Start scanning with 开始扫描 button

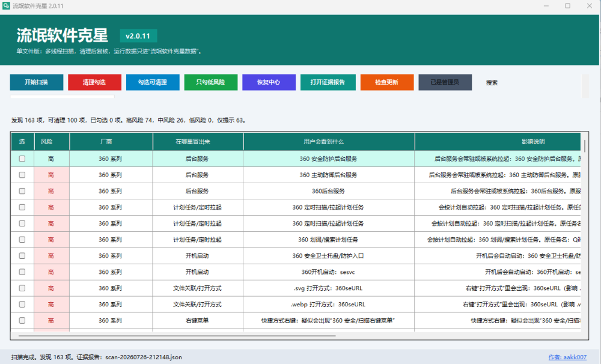click(37, 82)
